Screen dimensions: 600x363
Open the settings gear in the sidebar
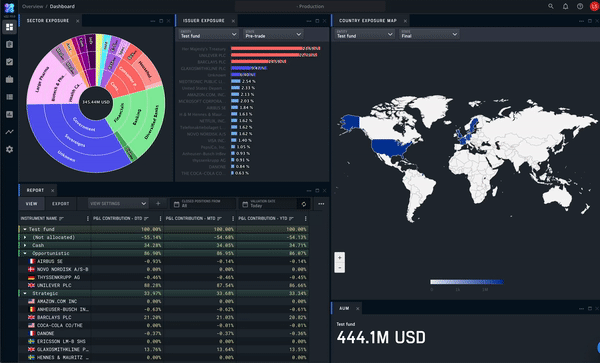click(x=9, y=150)
